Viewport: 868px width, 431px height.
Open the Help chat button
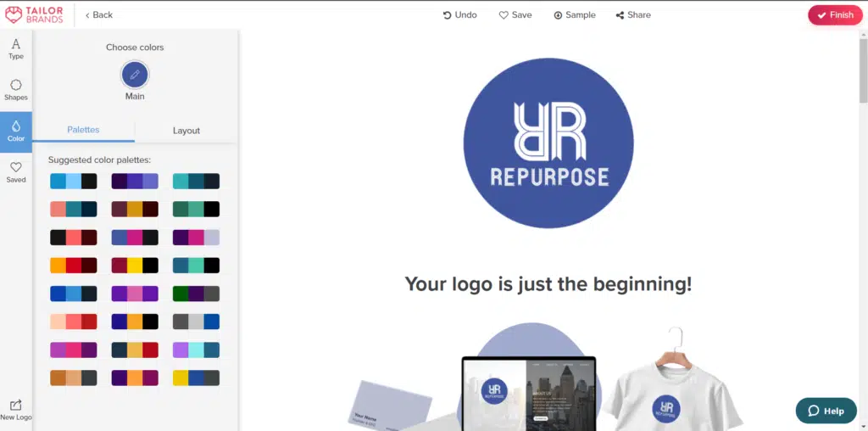pos(826,411)
